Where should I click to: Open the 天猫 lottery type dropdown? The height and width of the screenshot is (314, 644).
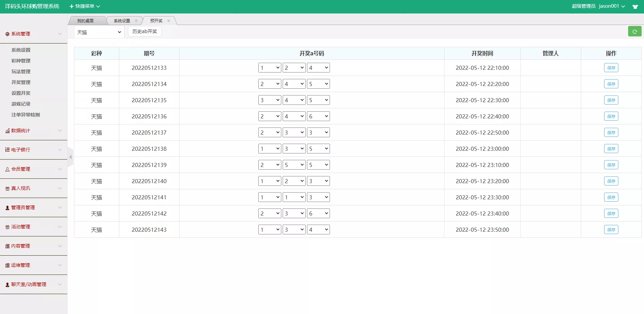pyautogui.click(x=99, y=32)
